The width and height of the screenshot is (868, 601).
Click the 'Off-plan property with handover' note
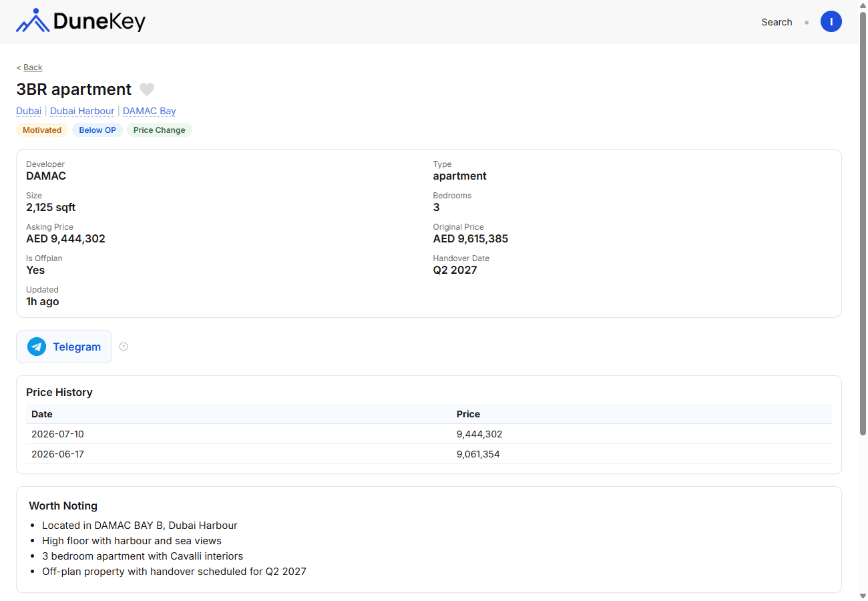pyautogui.click(x=174, y=572)
